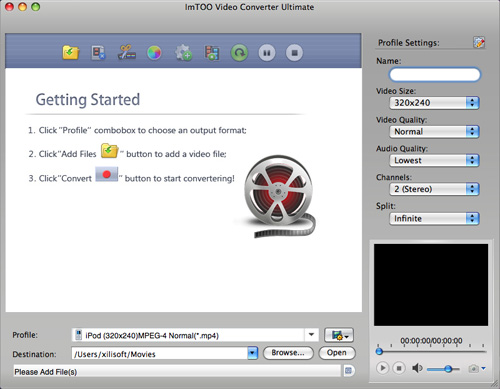Click the preview timeline slider handle

click(379, 351)
